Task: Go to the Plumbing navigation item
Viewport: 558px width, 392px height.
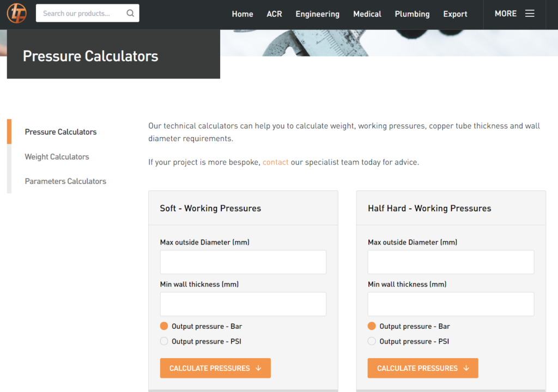Action: coord(412,14)
